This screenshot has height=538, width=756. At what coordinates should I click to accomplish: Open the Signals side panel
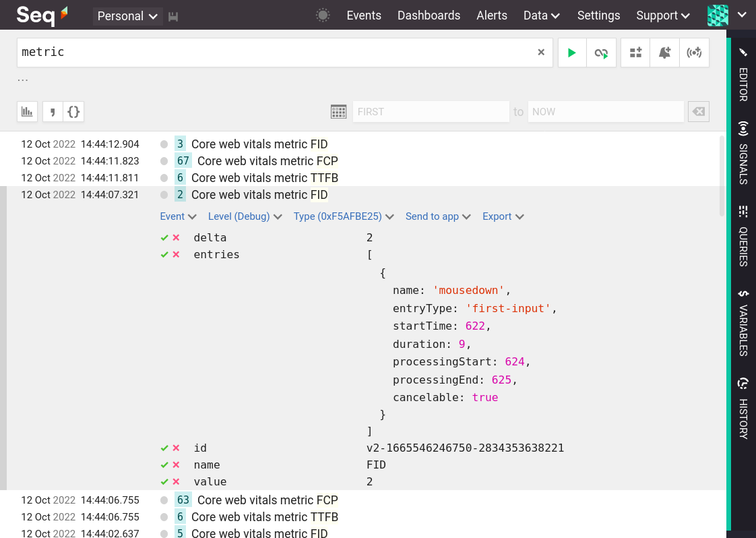pos(743,152)
